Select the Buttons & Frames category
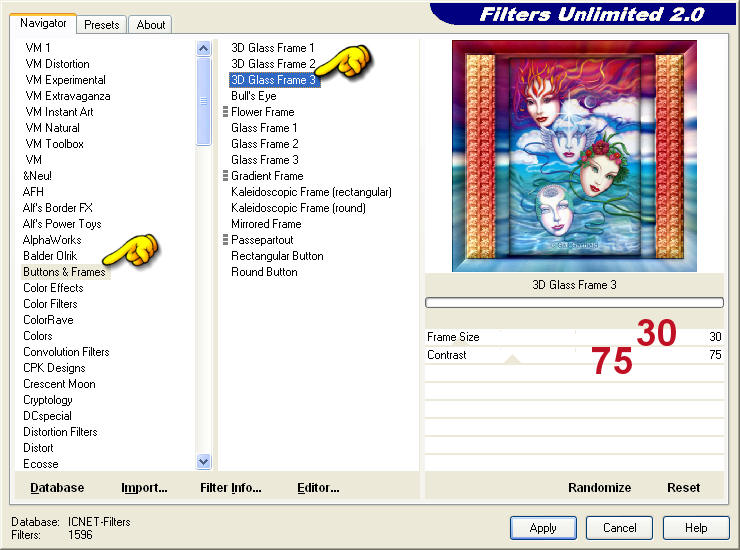Screen dimensions: 740x550 (66, 272)
